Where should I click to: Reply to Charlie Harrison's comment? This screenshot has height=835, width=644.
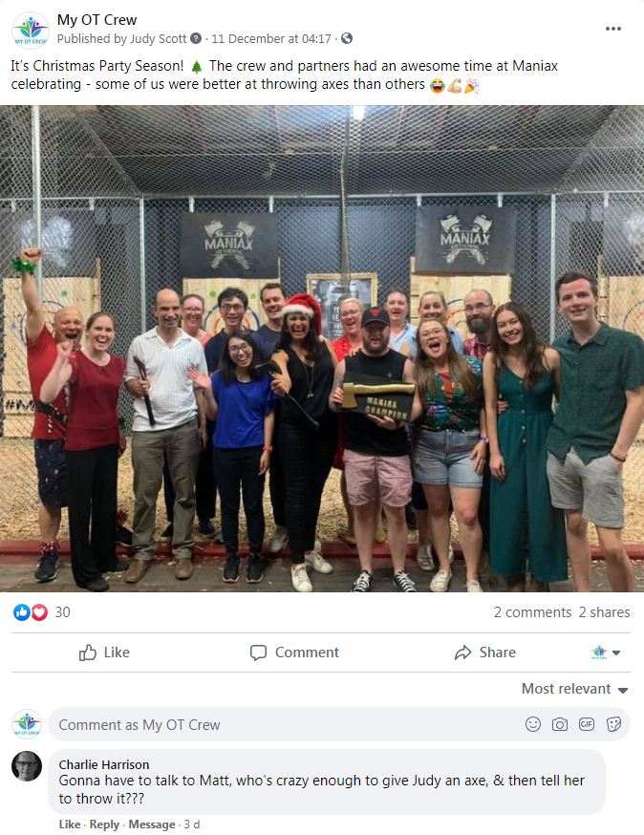click(x=104, y=824)
